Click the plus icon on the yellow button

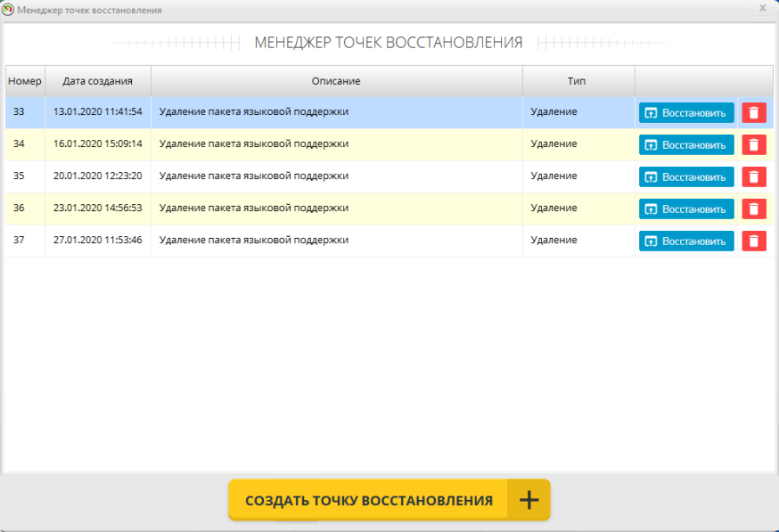click(x=529, y=500)
